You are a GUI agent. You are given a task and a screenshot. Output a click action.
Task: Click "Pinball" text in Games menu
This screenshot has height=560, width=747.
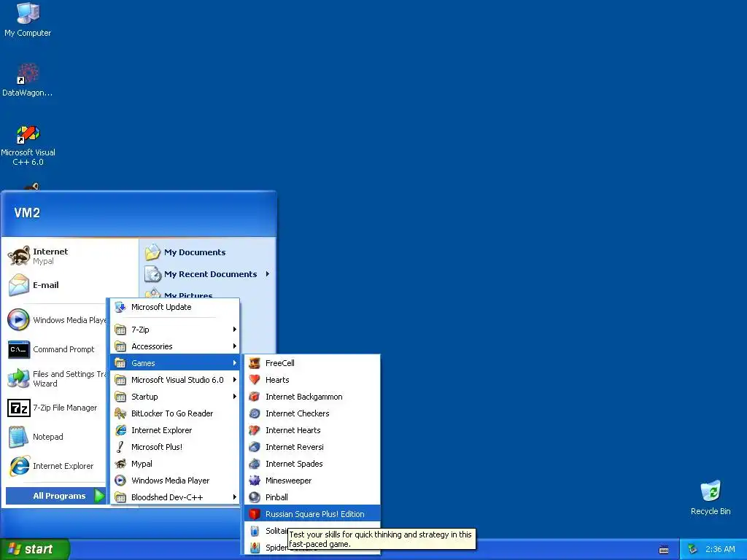point(276,497)
